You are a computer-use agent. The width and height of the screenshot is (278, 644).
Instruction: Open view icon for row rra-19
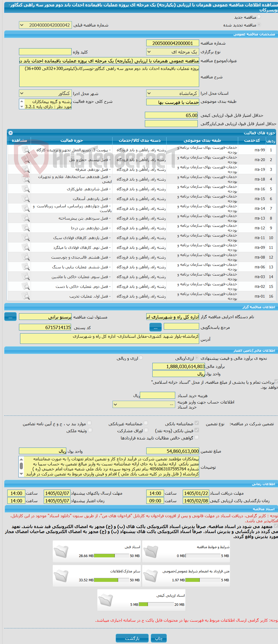click(26, 169)
